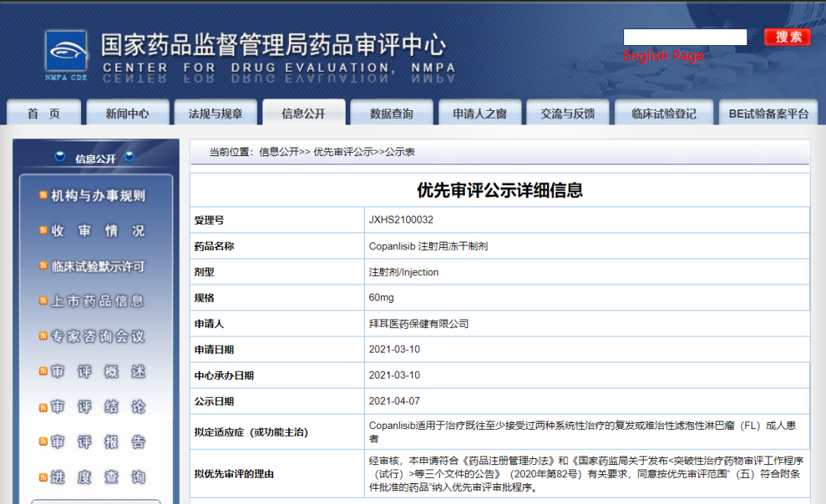
Task: Click RSS icon beside 临床试验默示许可
Action: coord(43,266)
